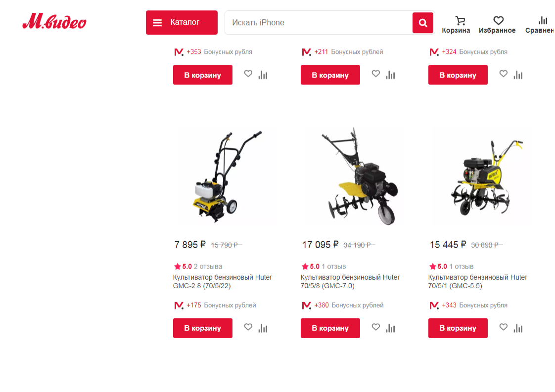Add Huter GMC-2.8 to favorites
Image resolution: width=555 pixels, height=392 pixels.
pyautogui.click(x=248, y=327)
